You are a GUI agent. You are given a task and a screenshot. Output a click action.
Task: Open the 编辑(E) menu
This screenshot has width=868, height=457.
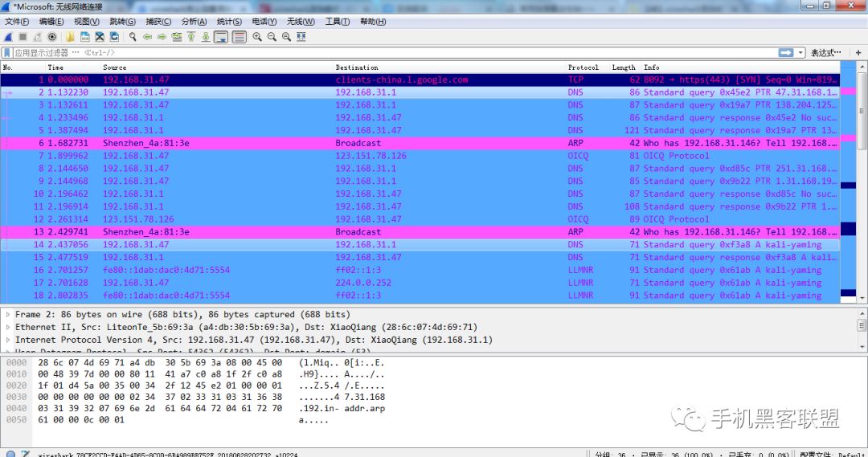[51, 22]
